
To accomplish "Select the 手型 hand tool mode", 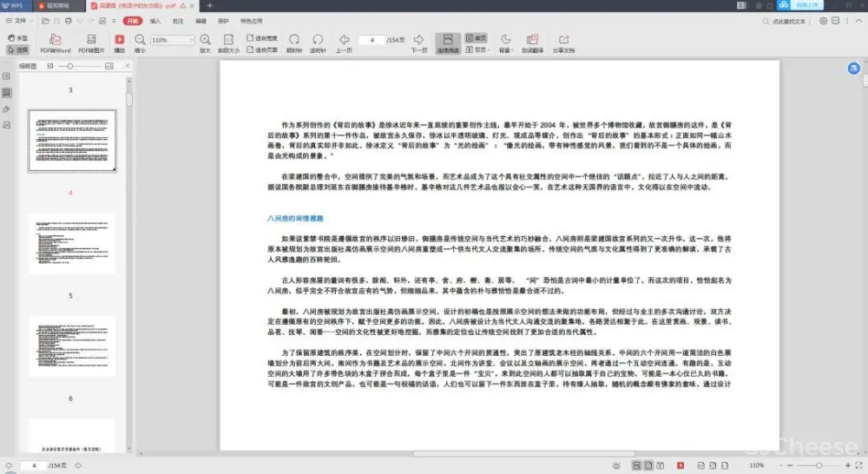I will coord(17,39).
